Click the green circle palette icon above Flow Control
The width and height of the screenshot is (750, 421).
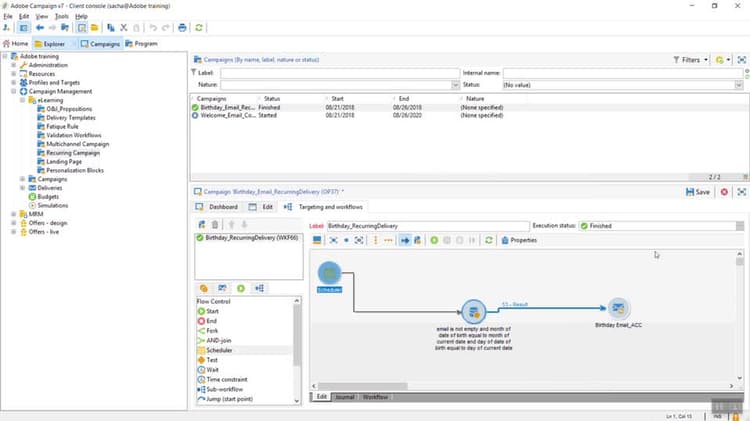(x=241, y=288)
